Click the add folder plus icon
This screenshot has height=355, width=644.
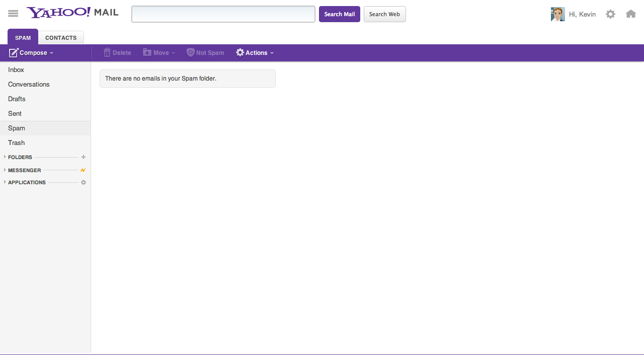(x=83, y=157)
